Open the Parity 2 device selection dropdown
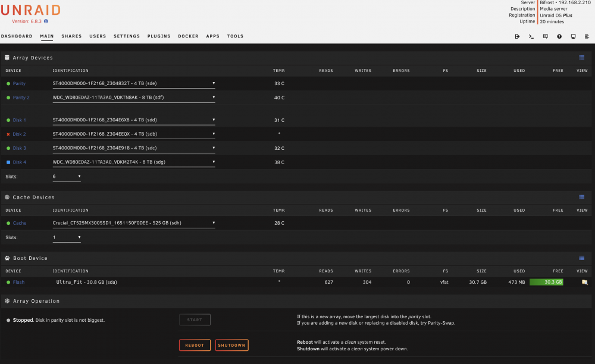595x364 pixels. (133, 98)
